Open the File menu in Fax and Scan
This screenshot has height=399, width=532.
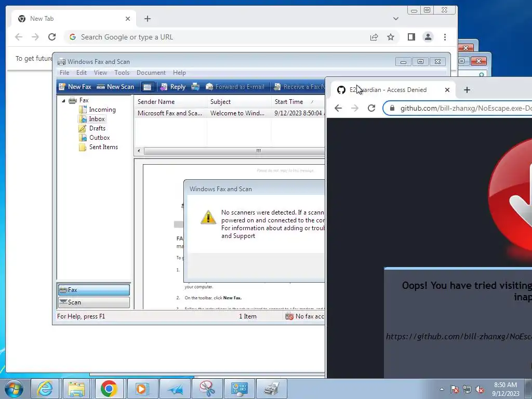[x=64, y=73]
